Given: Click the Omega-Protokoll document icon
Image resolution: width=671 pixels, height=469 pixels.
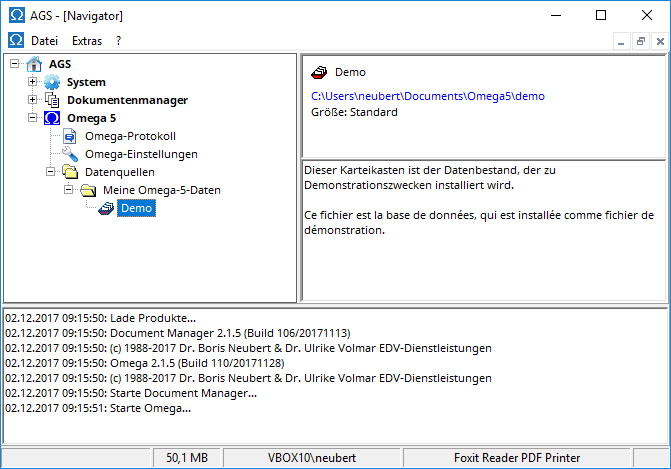Looking at the screenshot, I should tap(69, 136).
